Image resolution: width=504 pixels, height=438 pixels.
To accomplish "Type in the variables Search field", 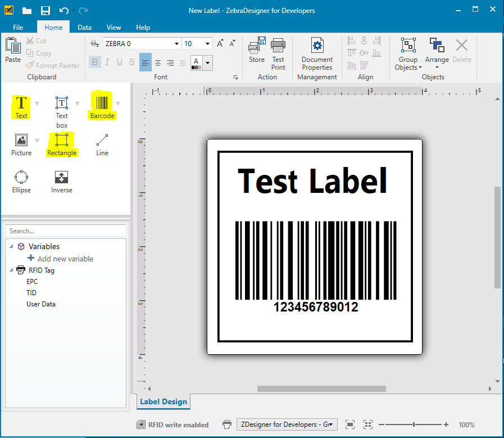I will 65,231.
